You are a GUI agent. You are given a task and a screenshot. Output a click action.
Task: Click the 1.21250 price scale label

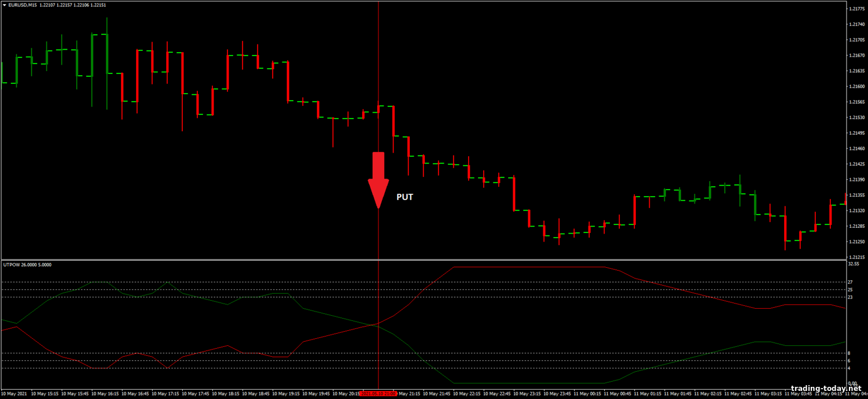[856, 242]
